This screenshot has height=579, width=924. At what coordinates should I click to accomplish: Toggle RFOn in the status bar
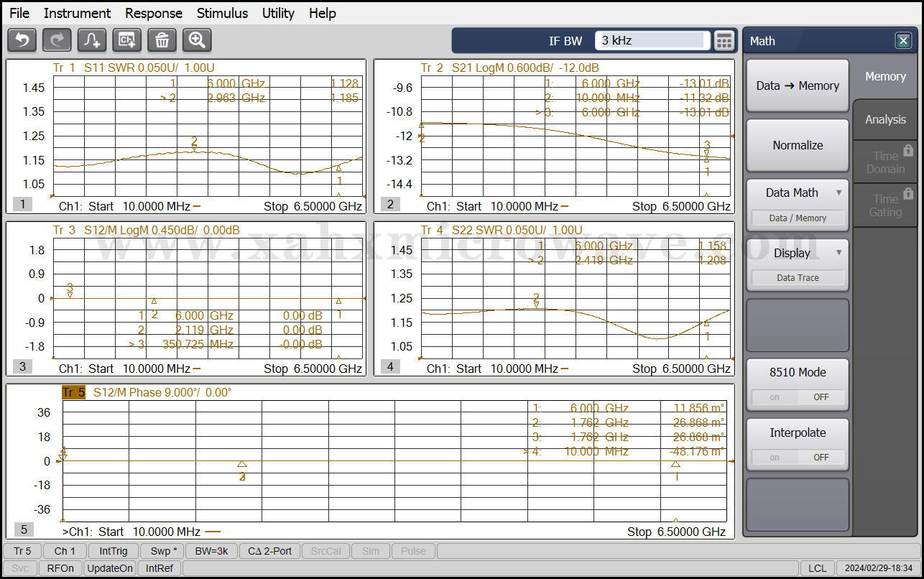click(60, 568)
